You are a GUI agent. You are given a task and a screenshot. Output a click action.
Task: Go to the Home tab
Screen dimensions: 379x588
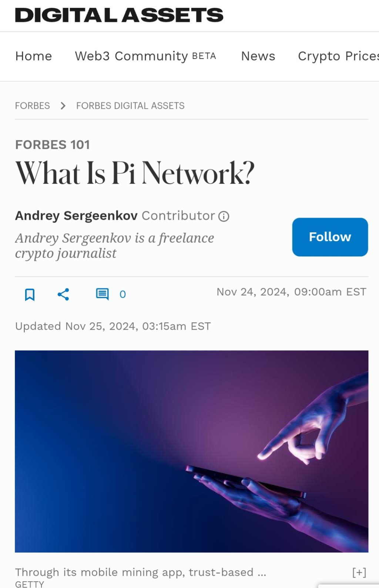pos(34,56)
